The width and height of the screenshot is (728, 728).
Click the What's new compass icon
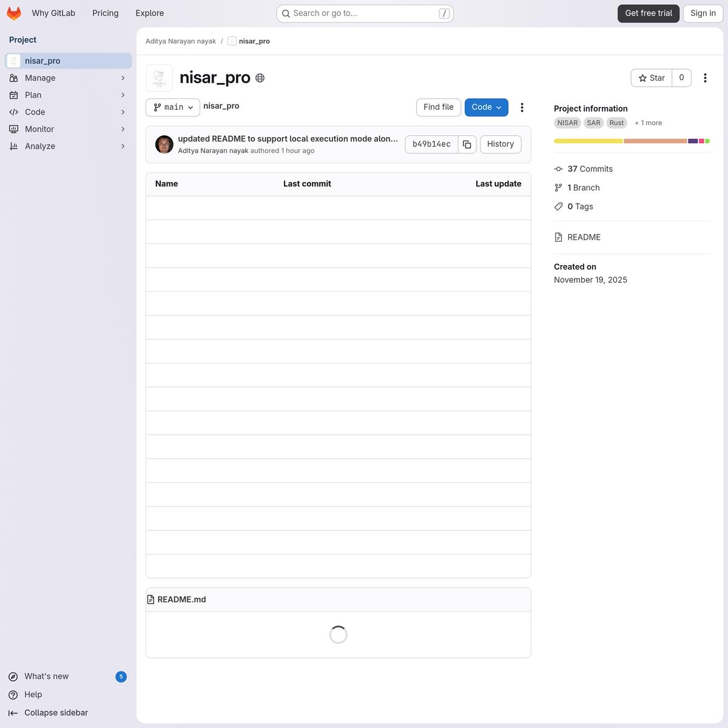[13, 676]
